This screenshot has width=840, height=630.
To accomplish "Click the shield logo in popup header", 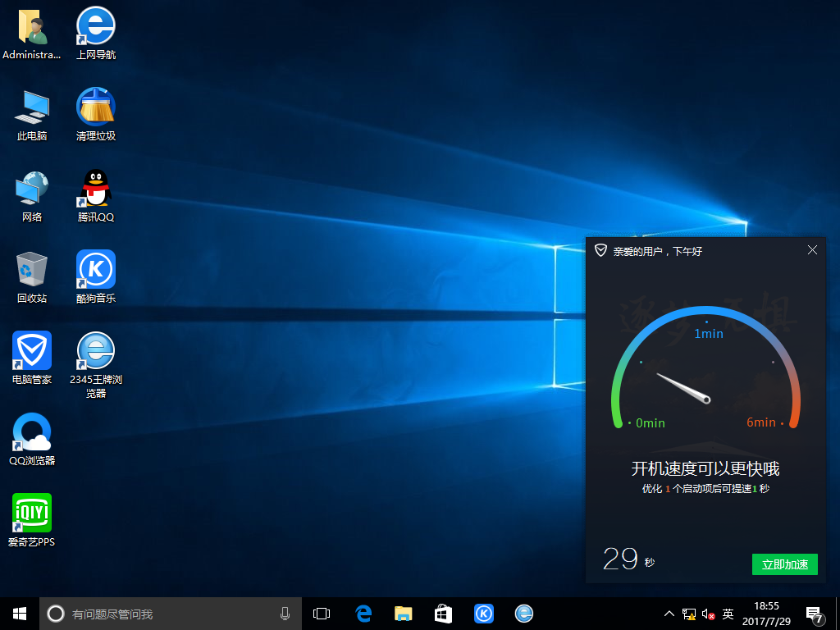I will pyautogui.click(x=600, y=250).
